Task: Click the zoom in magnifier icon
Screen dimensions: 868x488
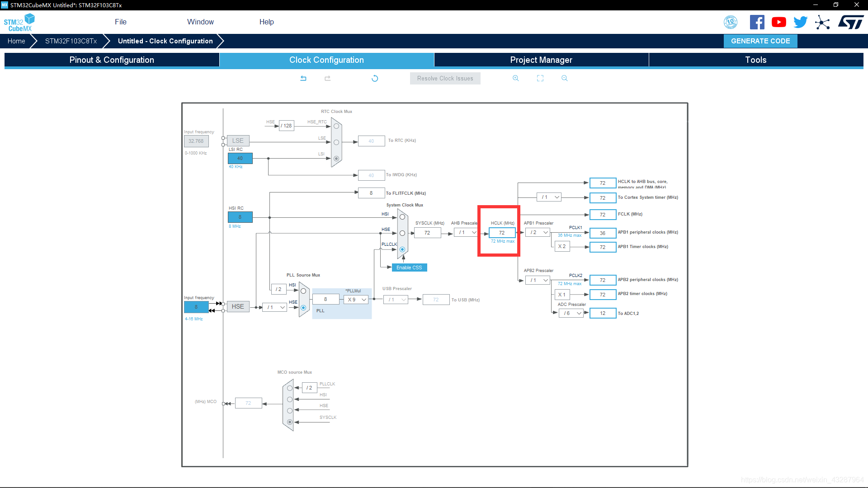Action: 516,78
